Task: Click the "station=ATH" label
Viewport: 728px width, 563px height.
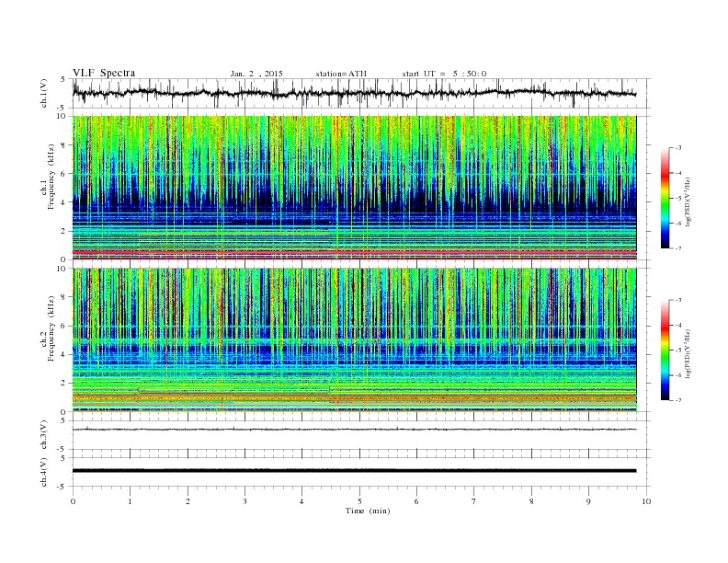Action: [x=341, y=74]
